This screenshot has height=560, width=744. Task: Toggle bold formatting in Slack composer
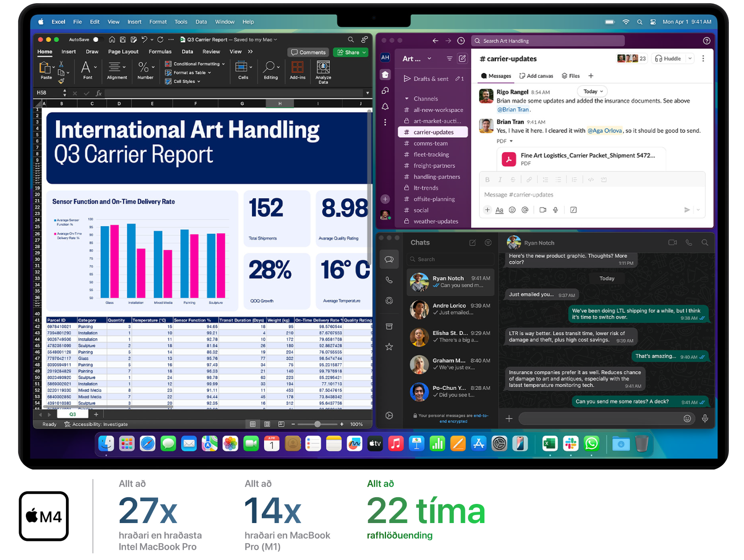(x=487, y=180)
